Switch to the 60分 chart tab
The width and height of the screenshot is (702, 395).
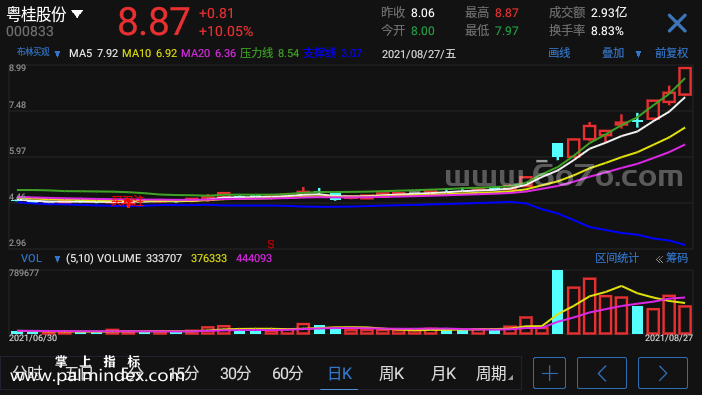point(287,373)
